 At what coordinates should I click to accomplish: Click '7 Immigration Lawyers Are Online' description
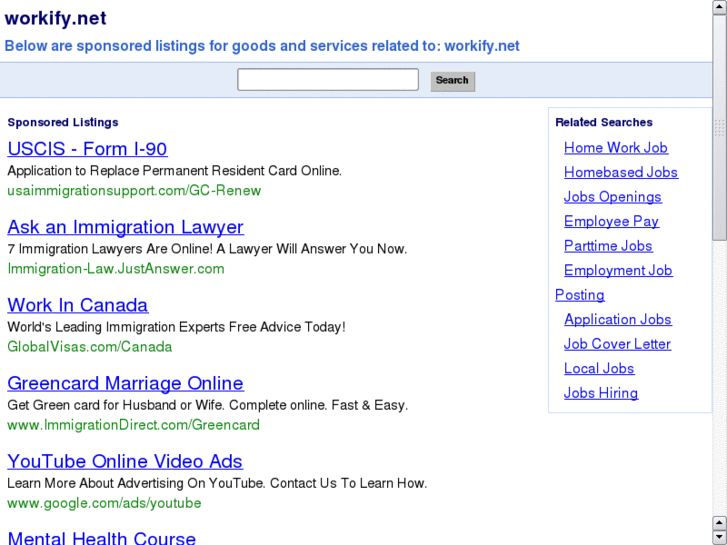(x=207, y=249)
